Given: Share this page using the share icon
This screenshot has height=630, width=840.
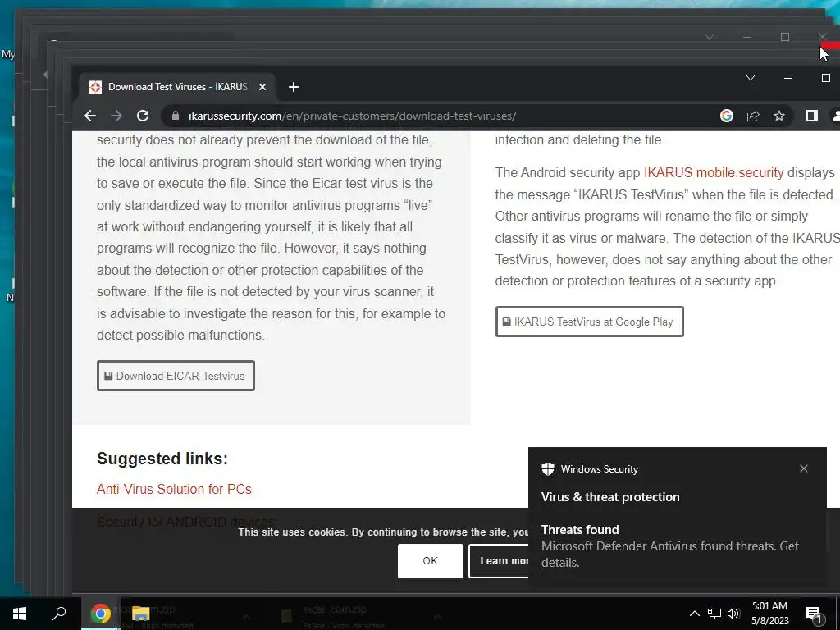Looking at the screenshot, I should 753,116.
